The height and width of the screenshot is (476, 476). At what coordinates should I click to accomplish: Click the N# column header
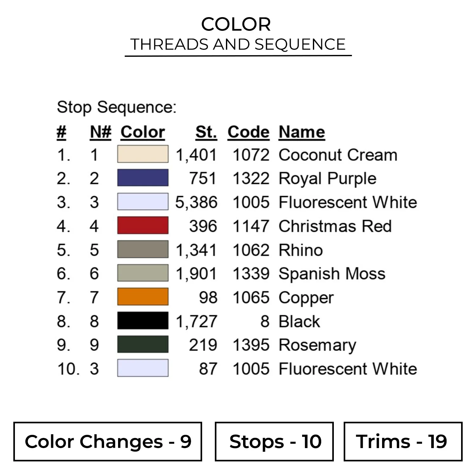click(101, 132)
